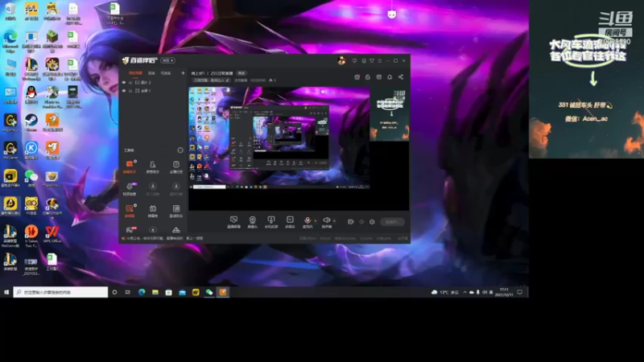
Task: Expand speaker options arrow
Action: coord(334,220)
